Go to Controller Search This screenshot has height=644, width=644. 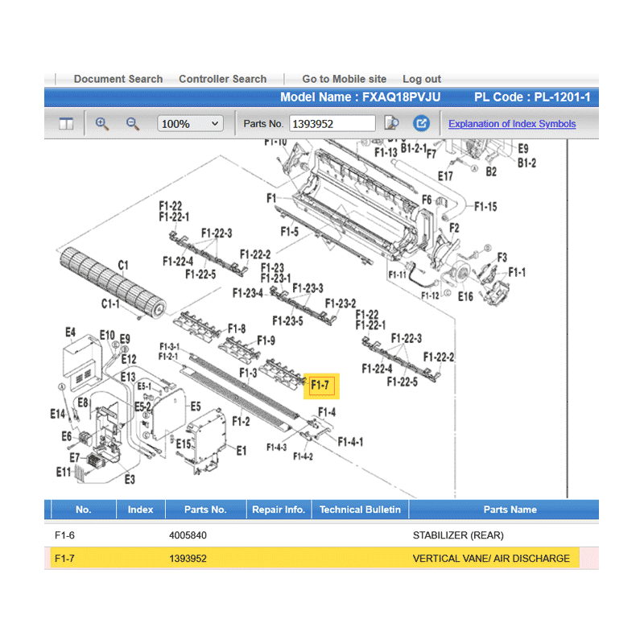222,79
